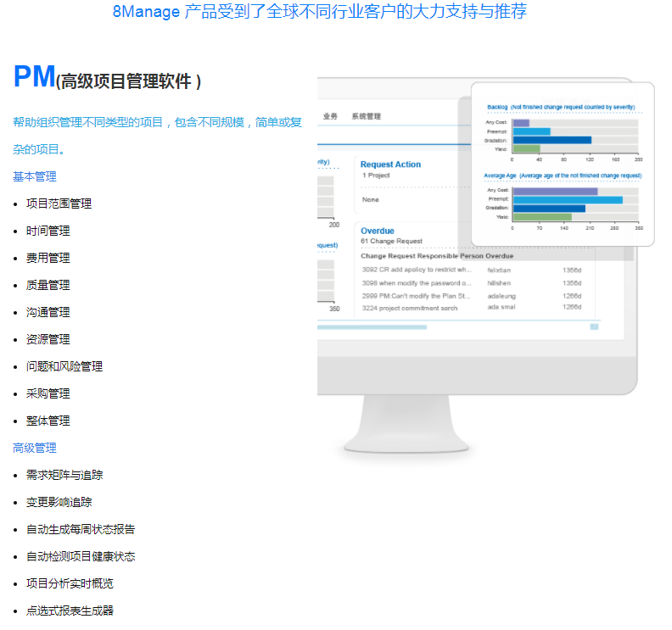Click the 帮助组织管理不同类型的项目 description text
The width and height of the screenshot is (672, 630).
click(x=157, y=136)
